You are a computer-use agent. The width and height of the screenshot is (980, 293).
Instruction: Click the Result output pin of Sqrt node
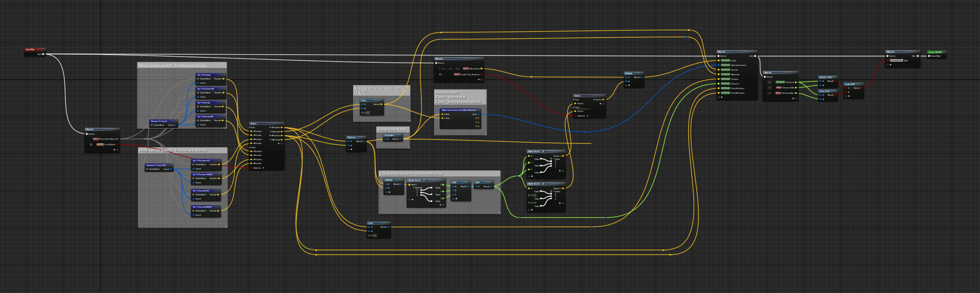(491, 186)
